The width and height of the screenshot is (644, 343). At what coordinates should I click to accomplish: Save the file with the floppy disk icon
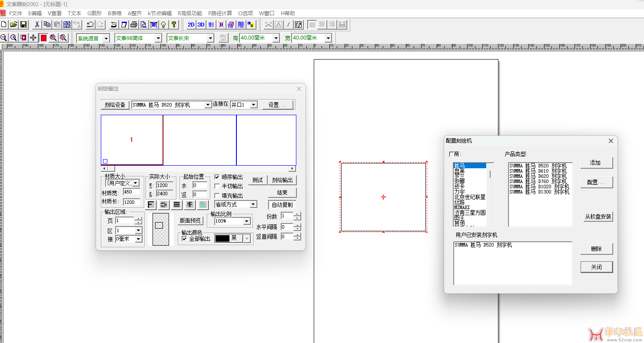click(23, 24)
